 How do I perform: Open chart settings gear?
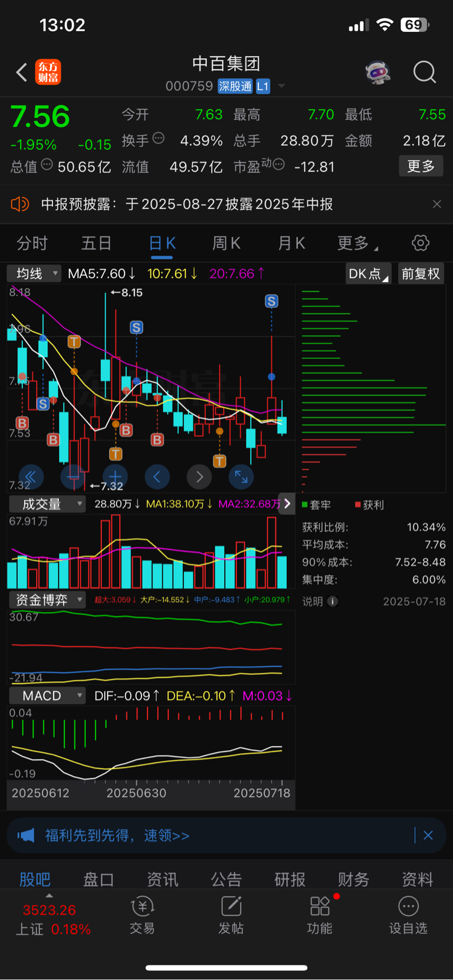(421, 243)
